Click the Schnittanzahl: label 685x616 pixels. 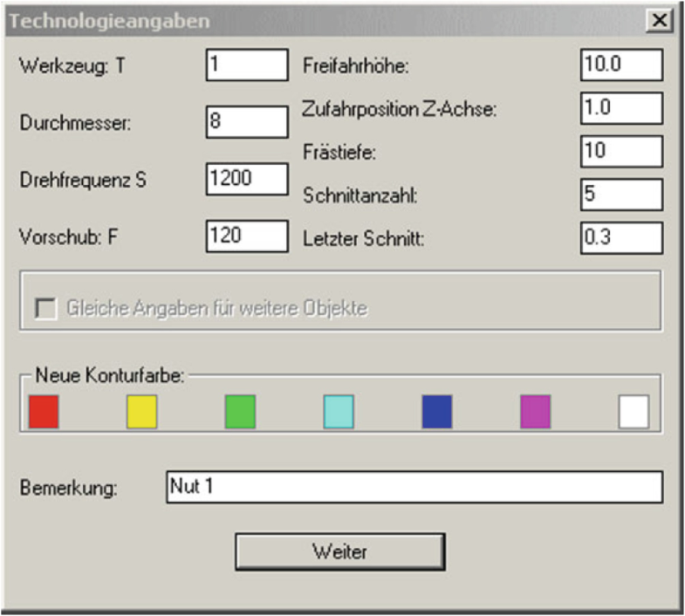(x=360, y=195)
